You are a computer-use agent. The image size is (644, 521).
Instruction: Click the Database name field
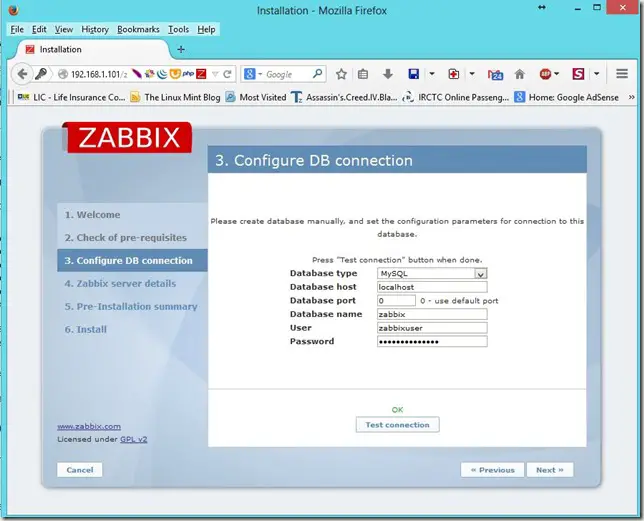point(432,314)
